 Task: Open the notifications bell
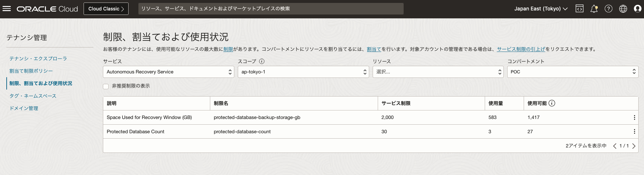point(594,9)
